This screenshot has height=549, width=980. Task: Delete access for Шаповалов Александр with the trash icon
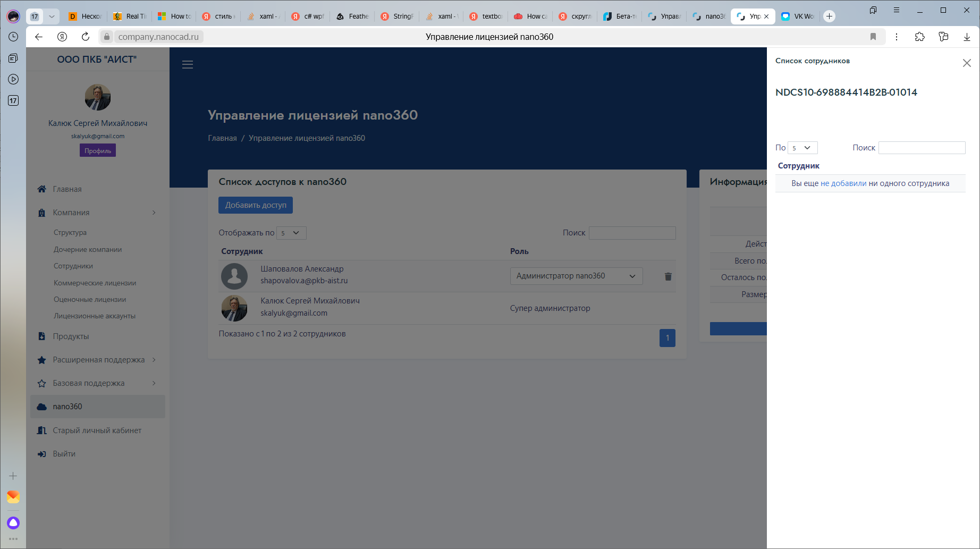coord(668,276)
